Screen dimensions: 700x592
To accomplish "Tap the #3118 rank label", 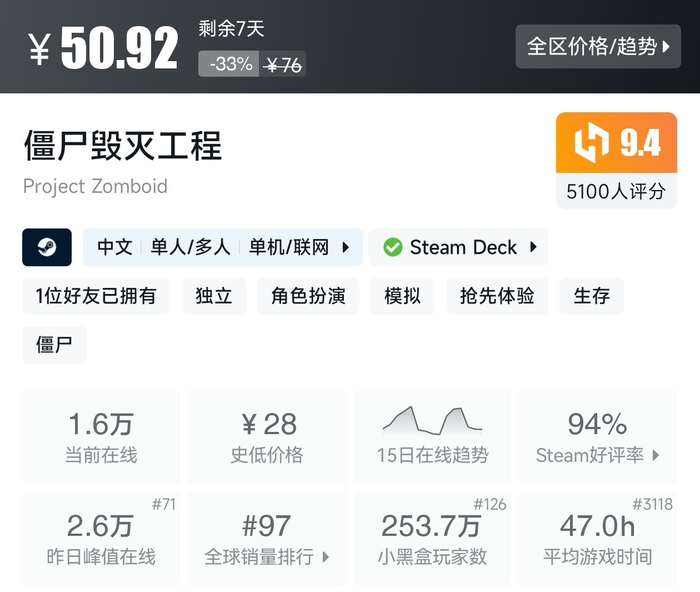I will coord(652,504).
